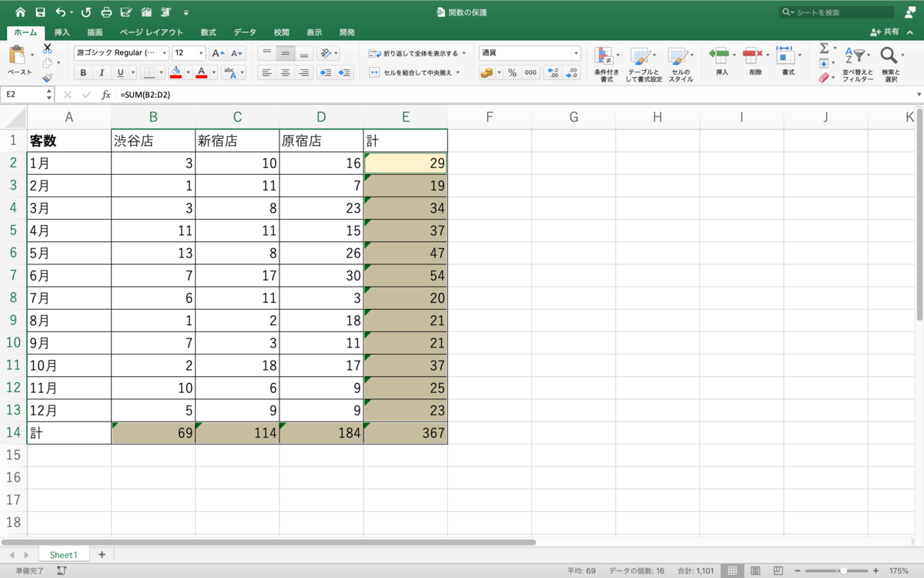
Task: Switch to the ページ レイアウト tab
Action: 152,32
